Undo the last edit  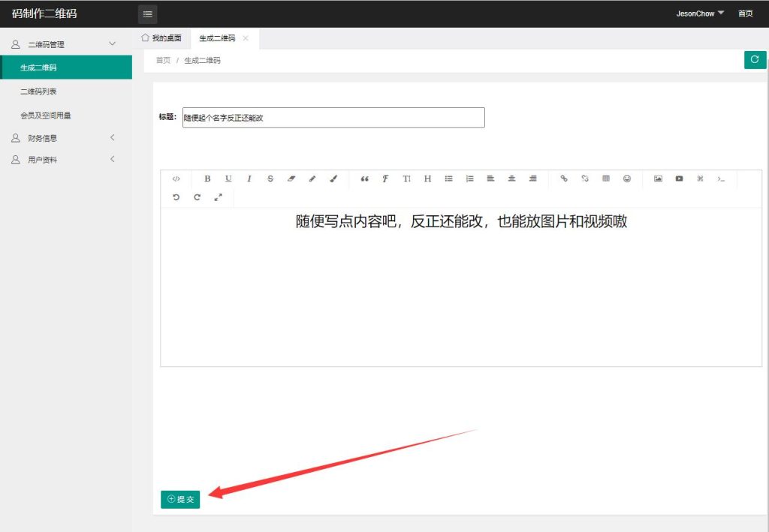[176, 197]
